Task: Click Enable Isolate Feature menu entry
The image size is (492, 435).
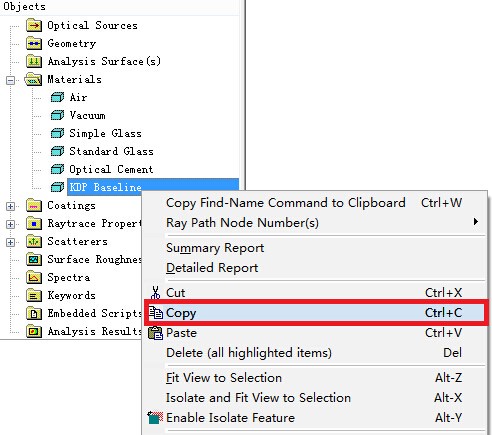Action: [x=315, y=418]
